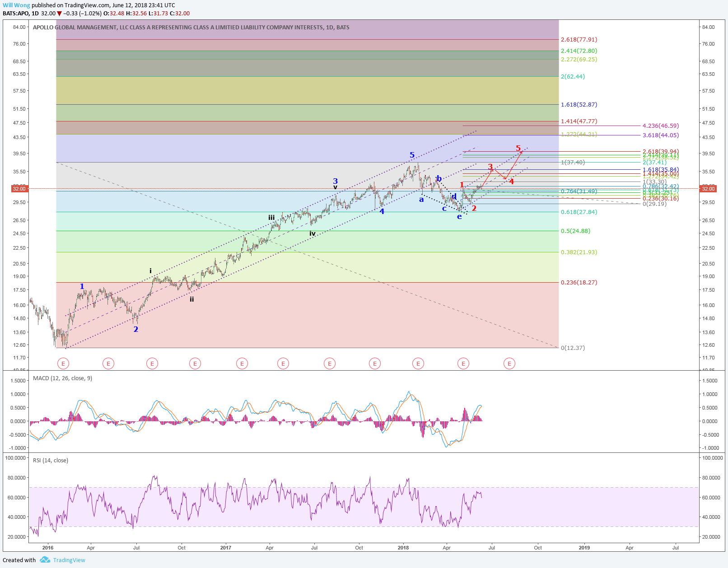This screenshot has width=728, height=568.
Task: Click the August 2018 earnings E marker
Action: [x=509, y=363]
